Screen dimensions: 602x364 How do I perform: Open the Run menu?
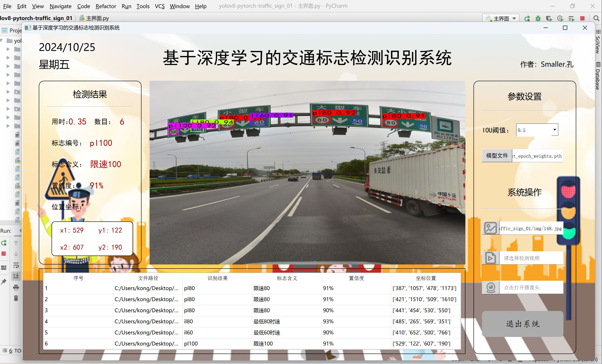(x=126, y=6)
